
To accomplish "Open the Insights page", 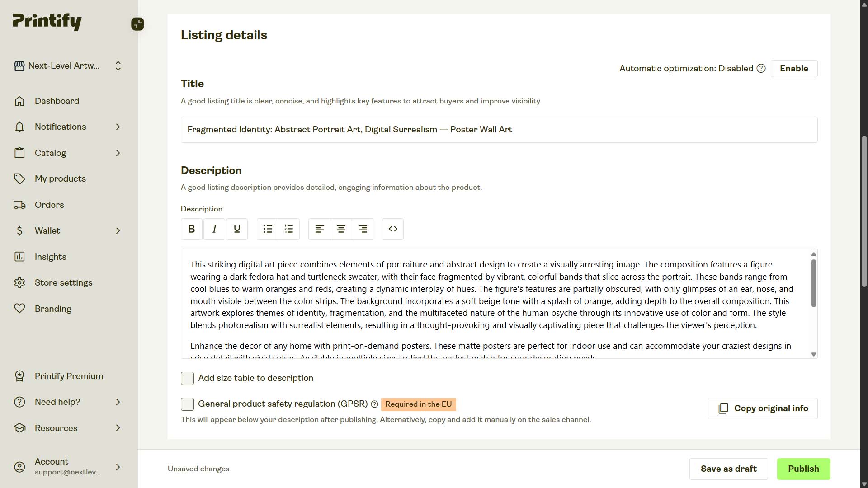I will coord(51,257).
